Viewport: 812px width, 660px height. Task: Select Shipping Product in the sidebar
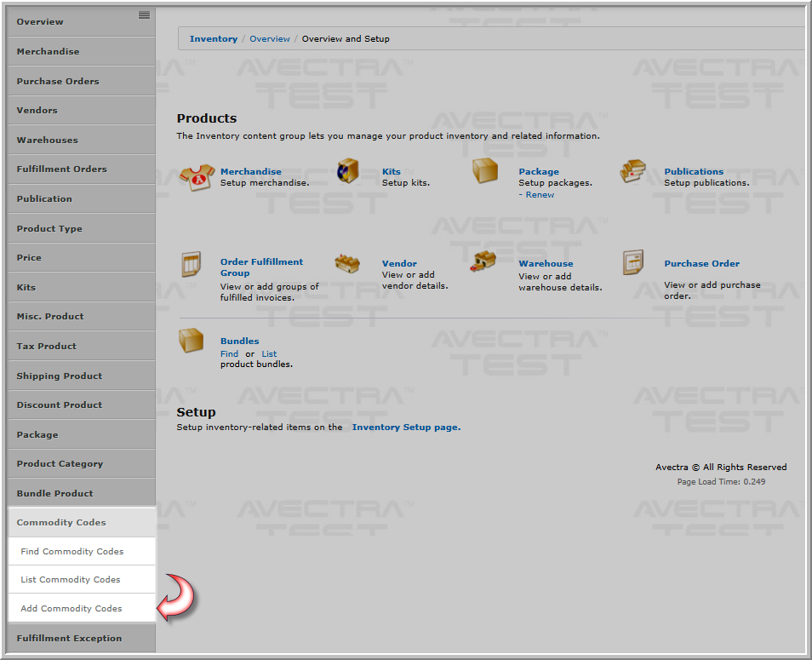click(82, 376)
